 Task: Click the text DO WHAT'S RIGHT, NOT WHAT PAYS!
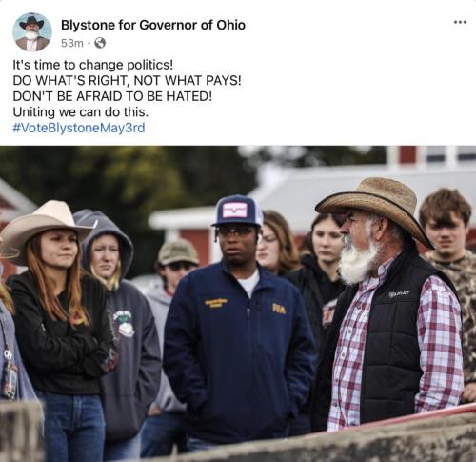[x=127, y=80]
